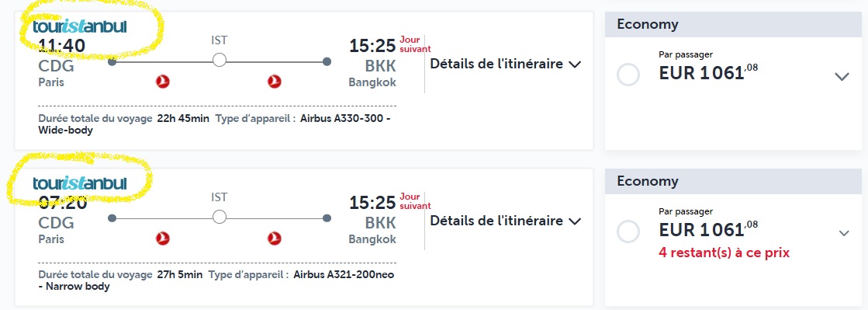Expand the second Economy price chevron
The image size is (868, 310).
pos(844,233)
